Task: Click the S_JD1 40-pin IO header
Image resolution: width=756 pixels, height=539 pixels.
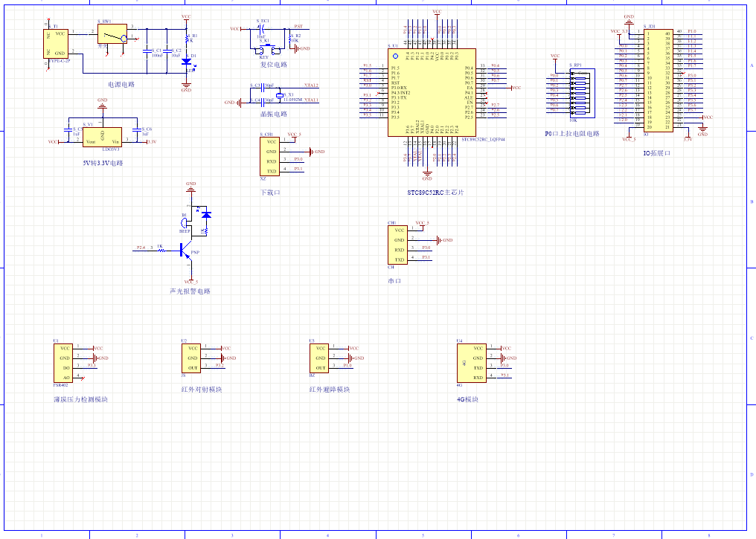Action: click(658, 80)
